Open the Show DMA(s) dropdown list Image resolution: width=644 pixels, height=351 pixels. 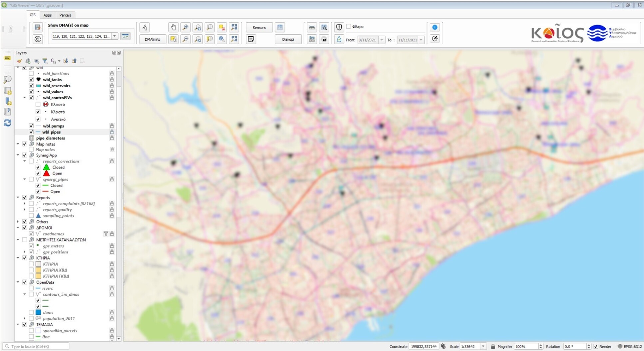click(115, 36)
